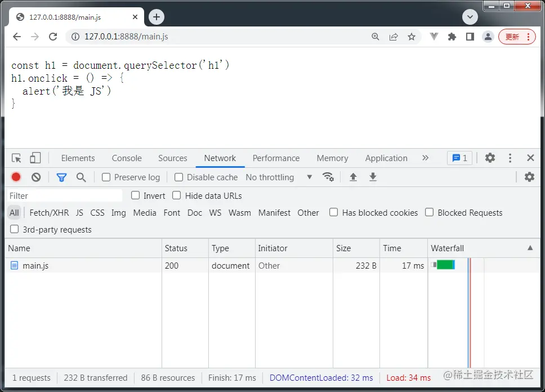Viewport: 545px width, 392px height.
Task: Bookmark this page with star icon
Action: (x=412, y=37)
